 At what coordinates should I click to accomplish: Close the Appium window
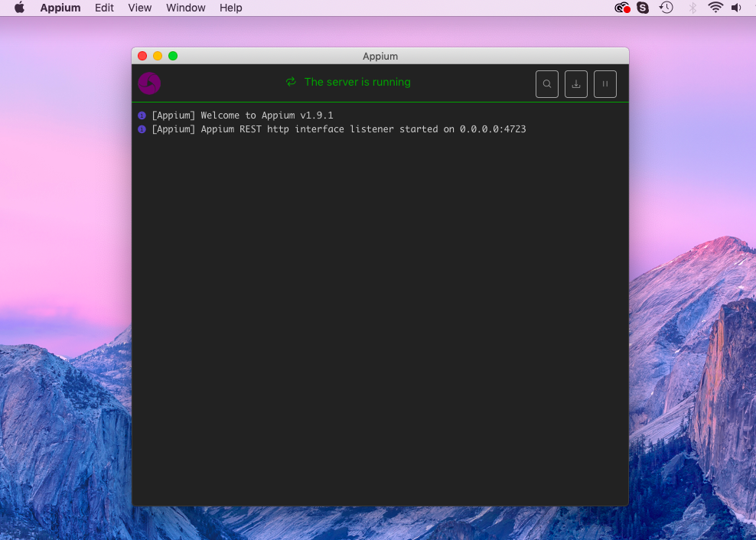click(x=142, y=56)
